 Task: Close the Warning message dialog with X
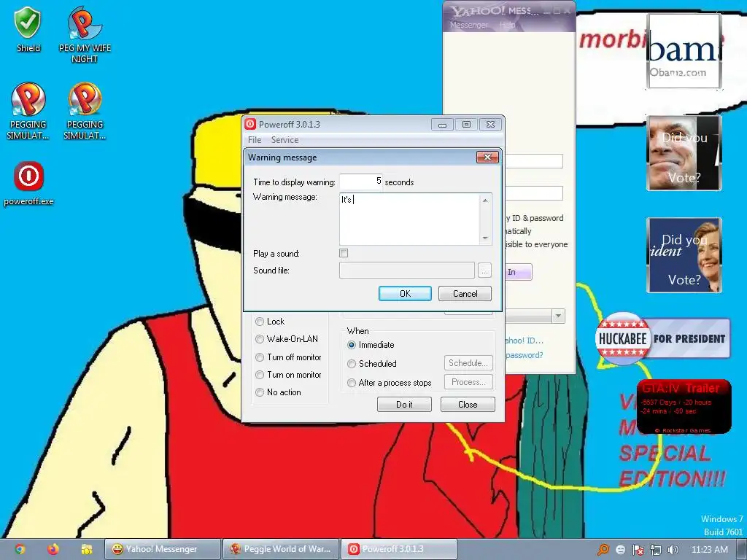(x=487, y=157)
